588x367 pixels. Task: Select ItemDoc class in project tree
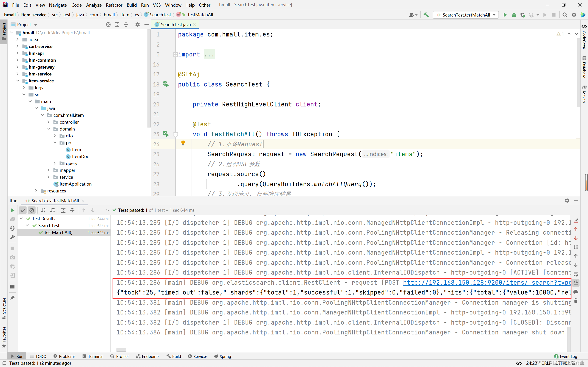click(80, 157)
